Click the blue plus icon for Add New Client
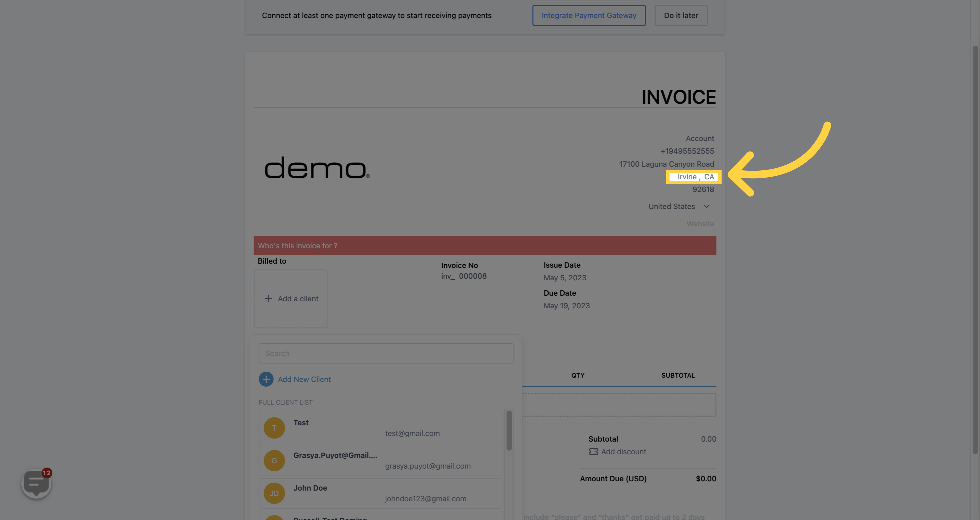Image resolution: width=980 pixels, height=520 pixels. [266, 379]
